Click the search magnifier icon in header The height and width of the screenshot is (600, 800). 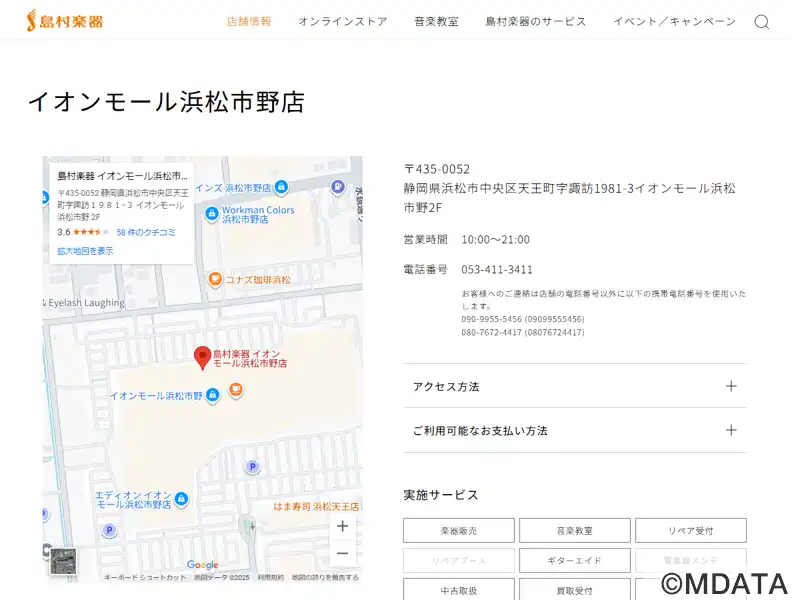pyautogui.click(x=761, y=22)
